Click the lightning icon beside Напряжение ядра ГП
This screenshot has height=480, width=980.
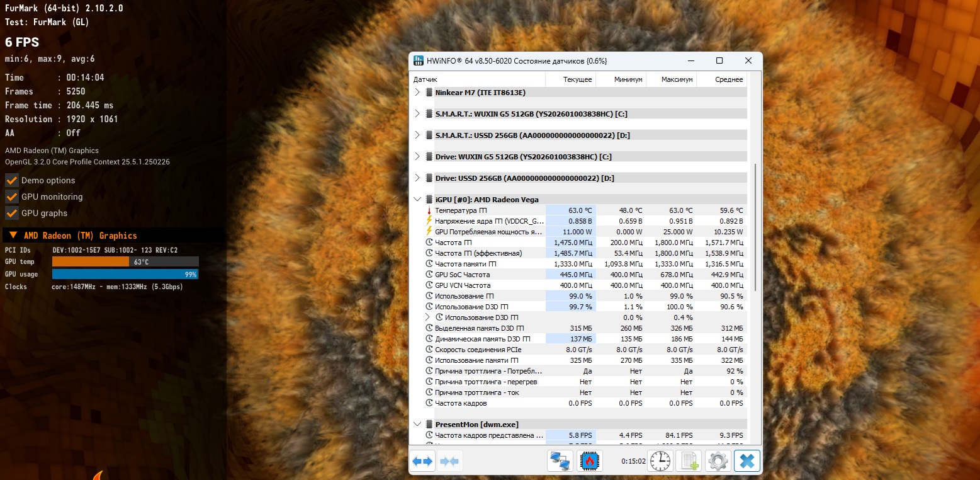click(x=430, y=221)
